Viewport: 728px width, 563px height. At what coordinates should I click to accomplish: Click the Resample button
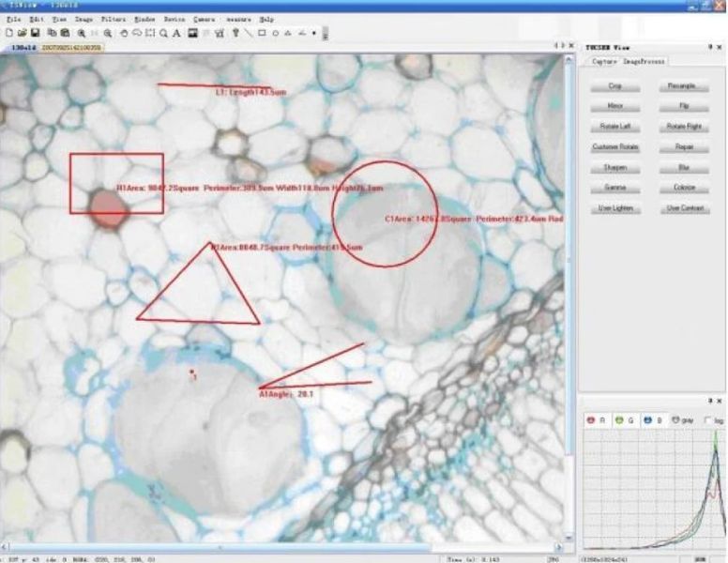click(x=684, y=86)
